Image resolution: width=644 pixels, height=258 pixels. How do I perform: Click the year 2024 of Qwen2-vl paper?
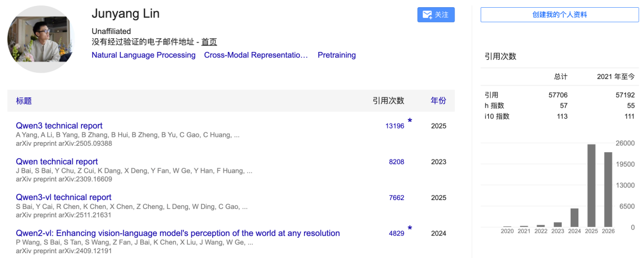click(439, 234)
